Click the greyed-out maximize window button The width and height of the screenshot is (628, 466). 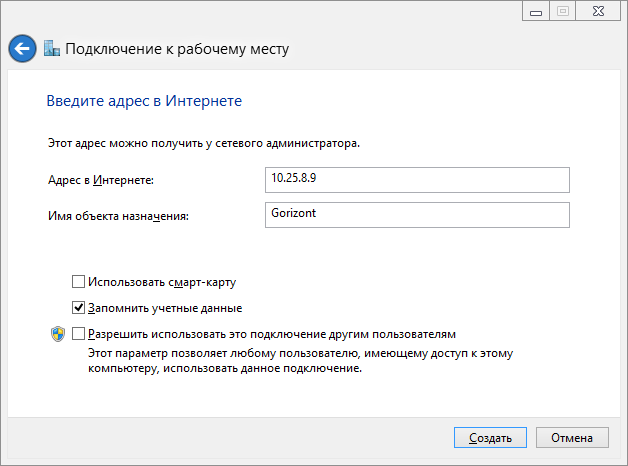point(562,11)
